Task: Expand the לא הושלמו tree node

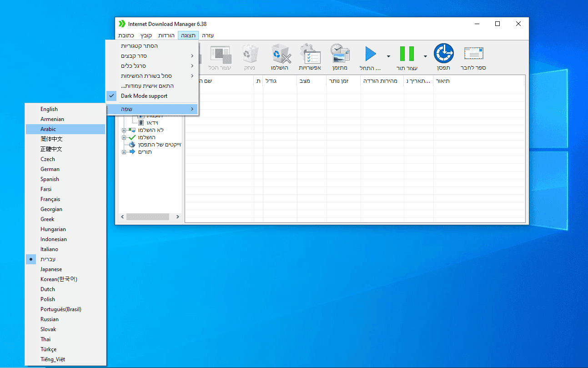Action: tap(124, 130)
